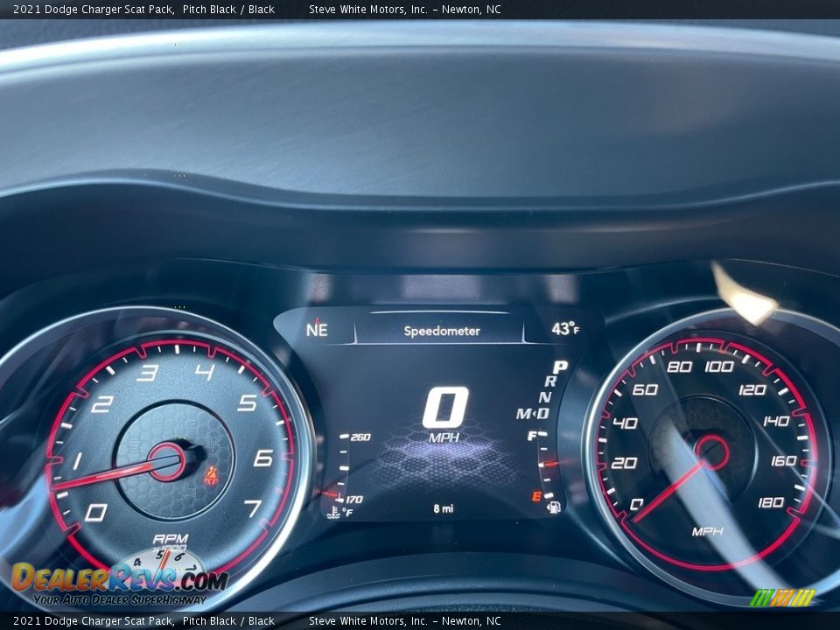Click the number 2 on tachometer
The image size is (840, 630).
tap(102, 404)
